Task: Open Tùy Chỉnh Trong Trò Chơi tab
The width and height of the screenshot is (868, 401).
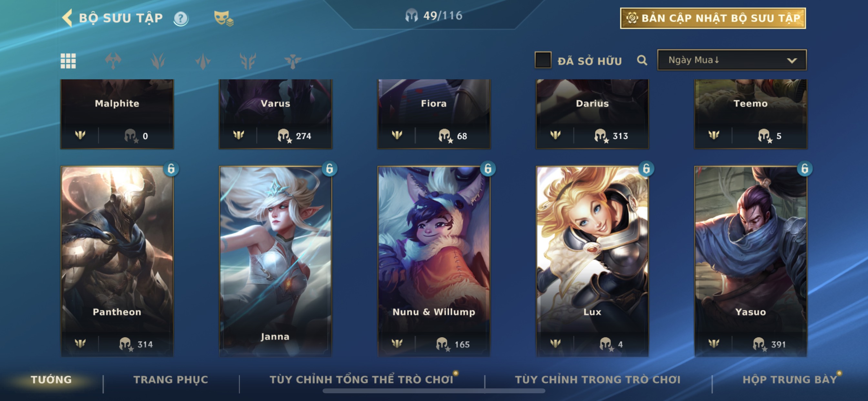Action: tap(597, 379)
